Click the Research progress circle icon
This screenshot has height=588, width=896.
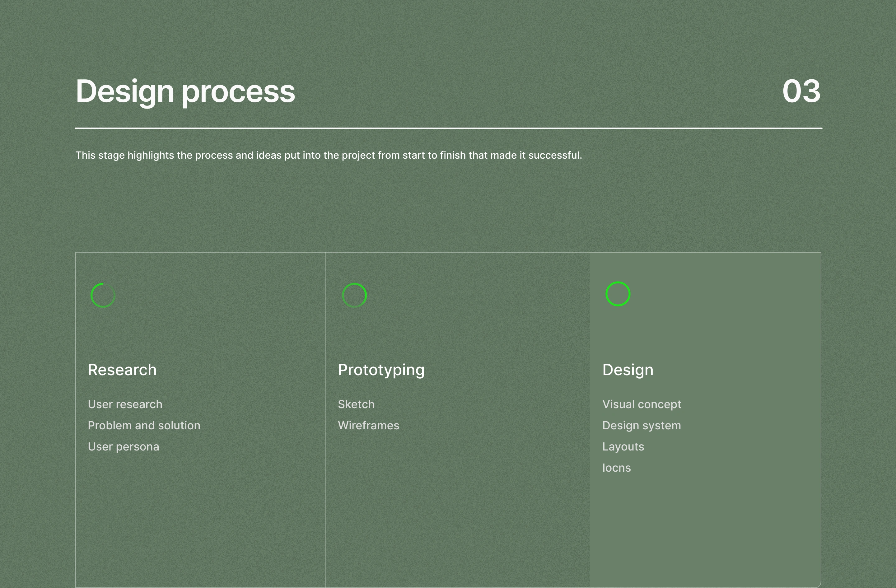pyautogui.click(x=103, y=296)
